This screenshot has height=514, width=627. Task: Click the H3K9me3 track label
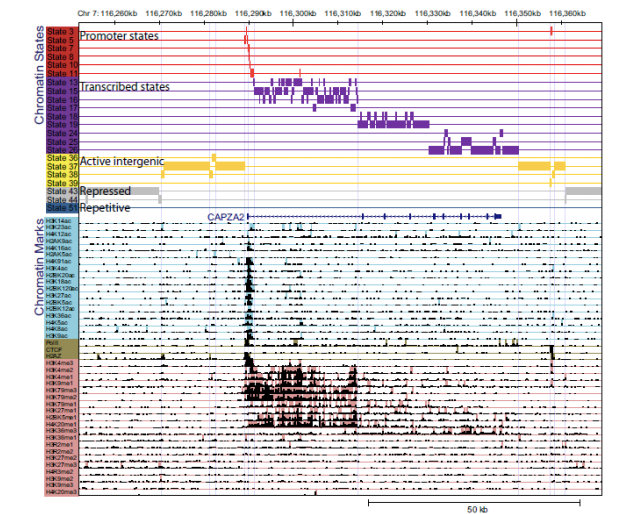60,485
